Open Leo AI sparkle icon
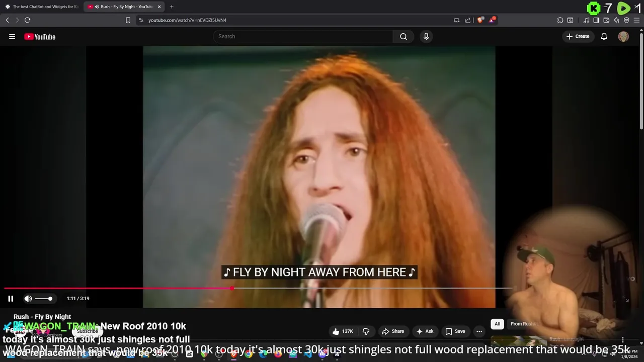Viewport: 644px width, 362px height. click(x=616, y=20)
